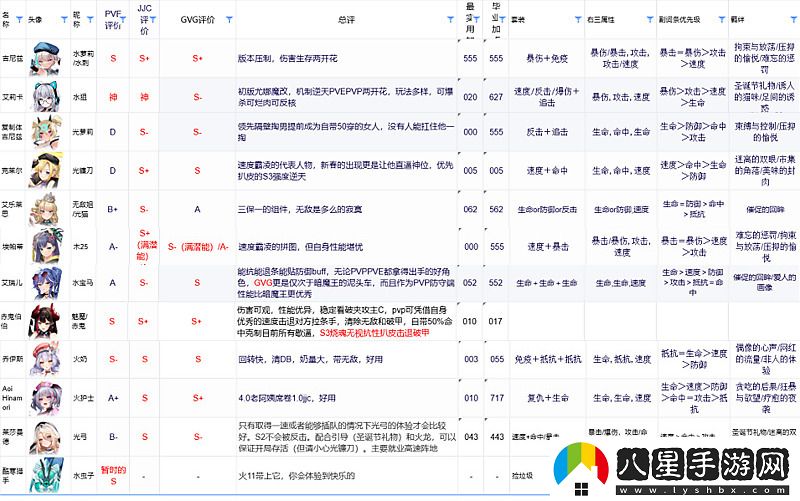Click the 光镰刀 character avatar
The width and height of the screenshot is (800, 501).
47,170
